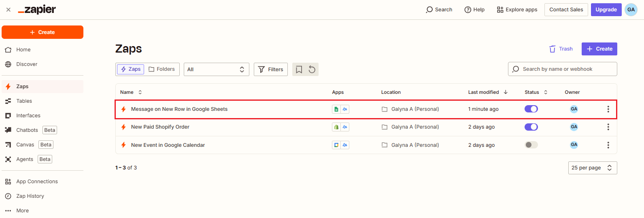644x218 pixels.
Task: Open Interfaces in the sidebar
Action: click(43, 116)
